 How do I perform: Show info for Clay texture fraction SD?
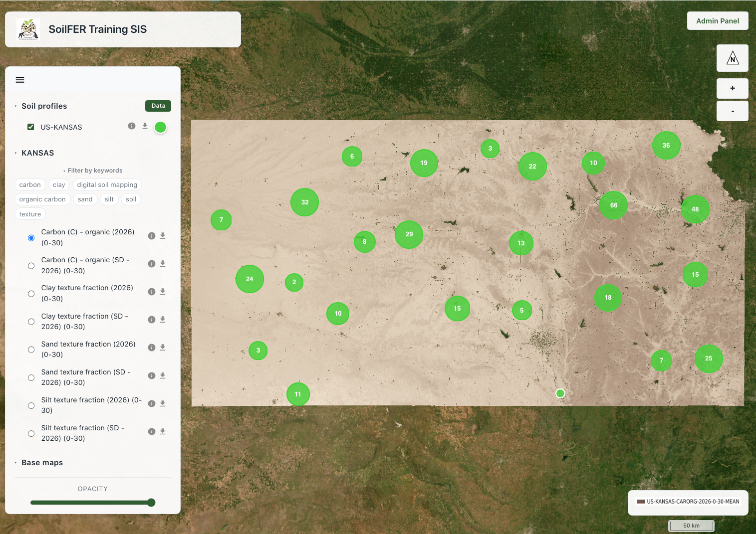152,320
